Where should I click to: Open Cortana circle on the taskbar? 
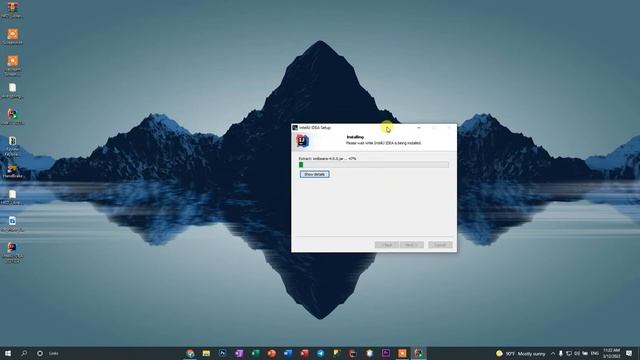40,353
